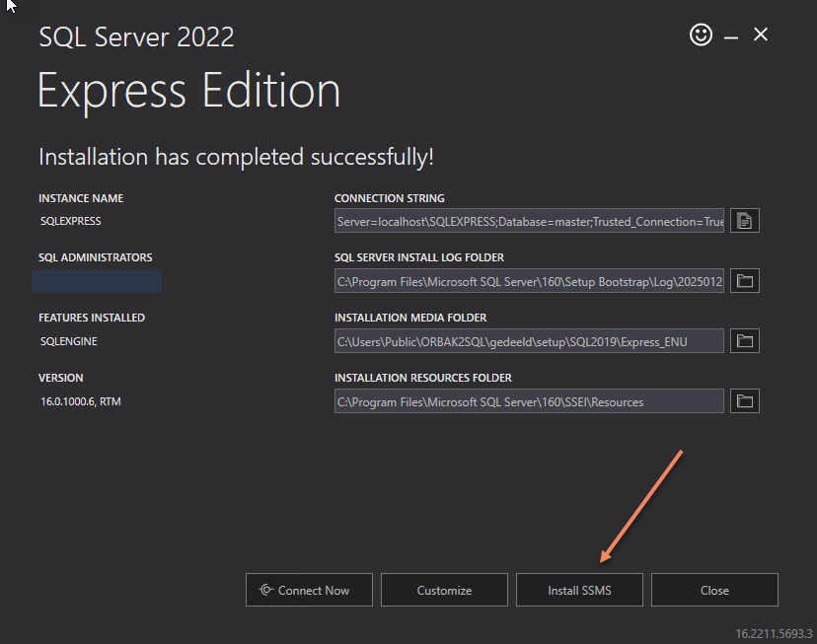Click the Close button
This screenshot has width=817, height=644.
point(714,590)
